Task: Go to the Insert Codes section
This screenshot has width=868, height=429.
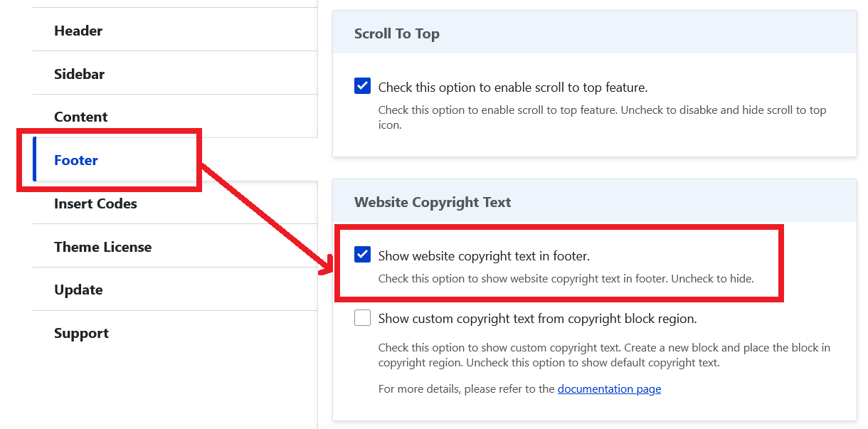Action: pos(95,203)
